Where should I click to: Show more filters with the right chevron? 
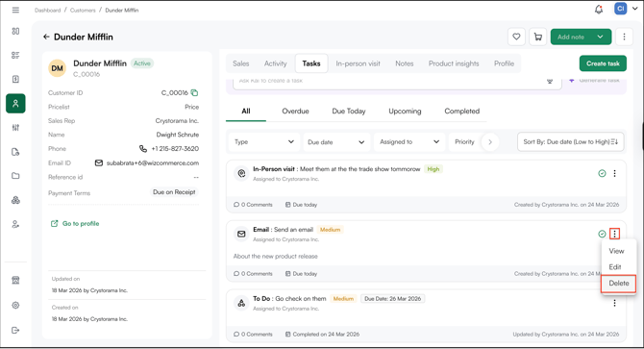pyautogui.click(x=490, y=142)
